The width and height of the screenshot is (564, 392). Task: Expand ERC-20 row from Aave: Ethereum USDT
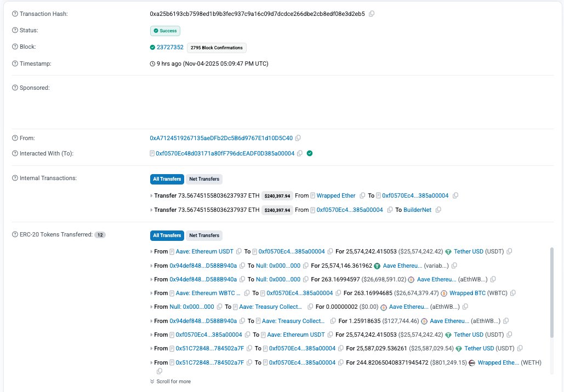coord(151,252)
